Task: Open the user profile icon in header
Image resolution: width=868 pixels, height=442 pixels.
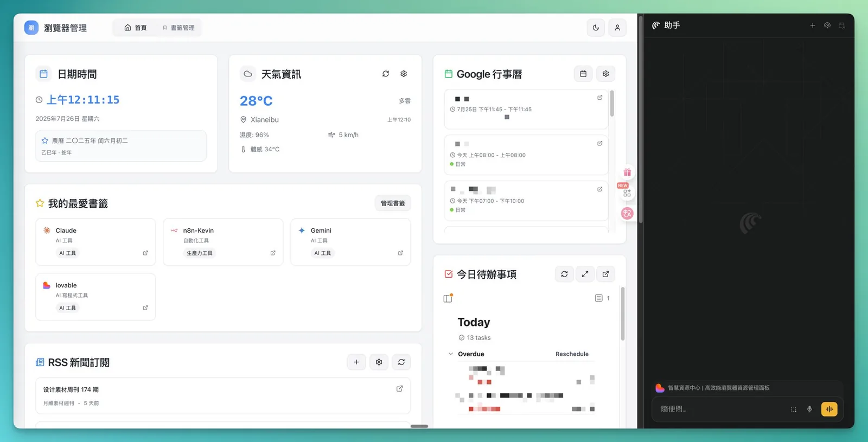Action: click(617, 28)
